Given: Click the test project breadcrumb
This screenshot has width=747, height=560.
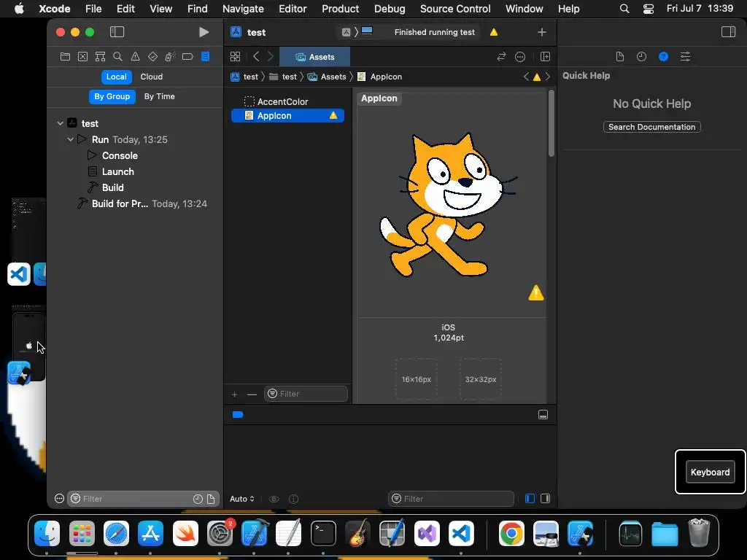Looking at the screenshot, I should [x=244, y=77].
